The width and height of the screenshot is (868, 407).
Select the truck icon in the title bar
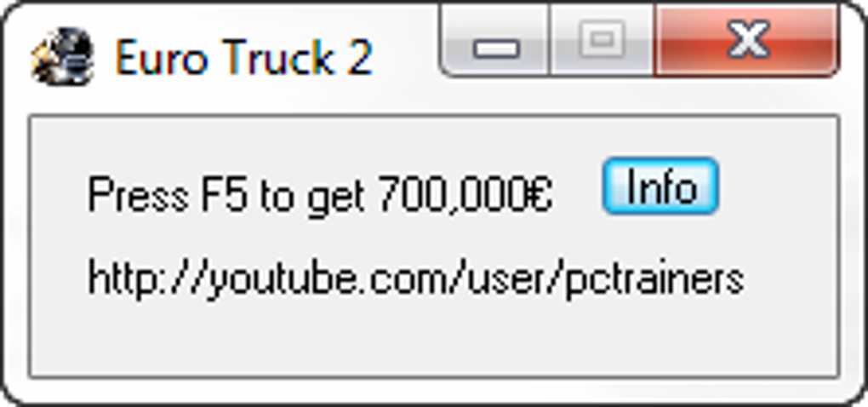pyautogui.click(x=62, y=56)
